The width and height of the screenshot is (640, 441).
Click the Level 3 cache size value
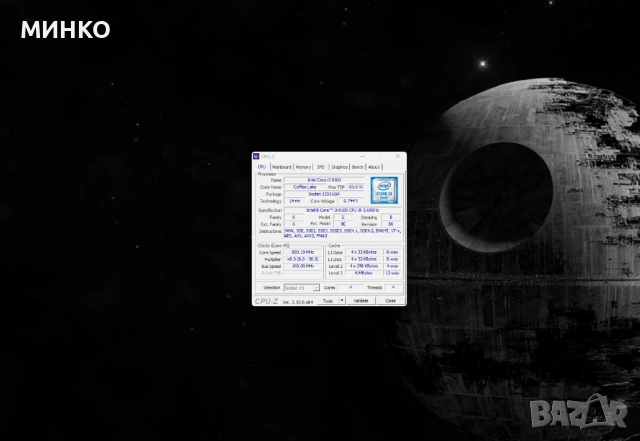[x=364, y=273]
